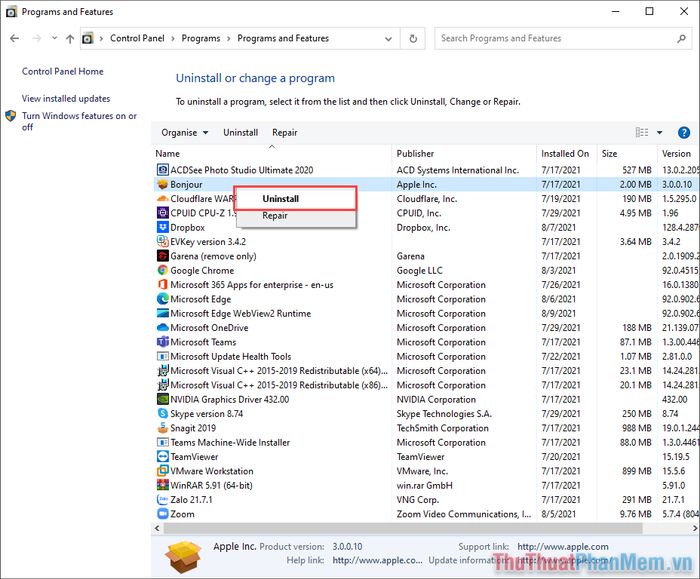Click the horizontal scrollbar thumb
The image size is (700, 579).
[403, 528]
